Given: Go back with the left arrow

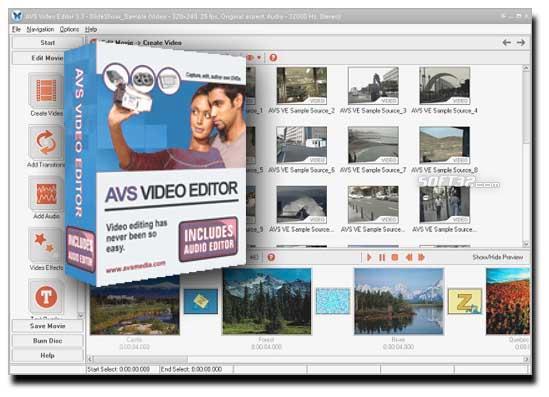Looking at the screenshot, I should pos(506,43).
